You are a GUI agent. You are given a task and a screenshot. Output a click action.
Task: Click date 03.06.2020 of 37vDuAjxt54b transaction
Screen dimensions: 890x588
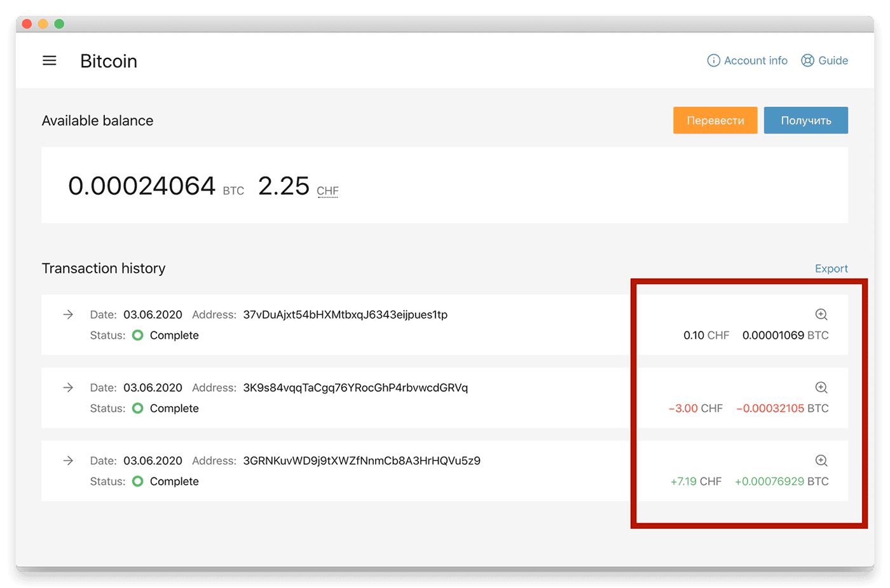[x=153, y=315]
